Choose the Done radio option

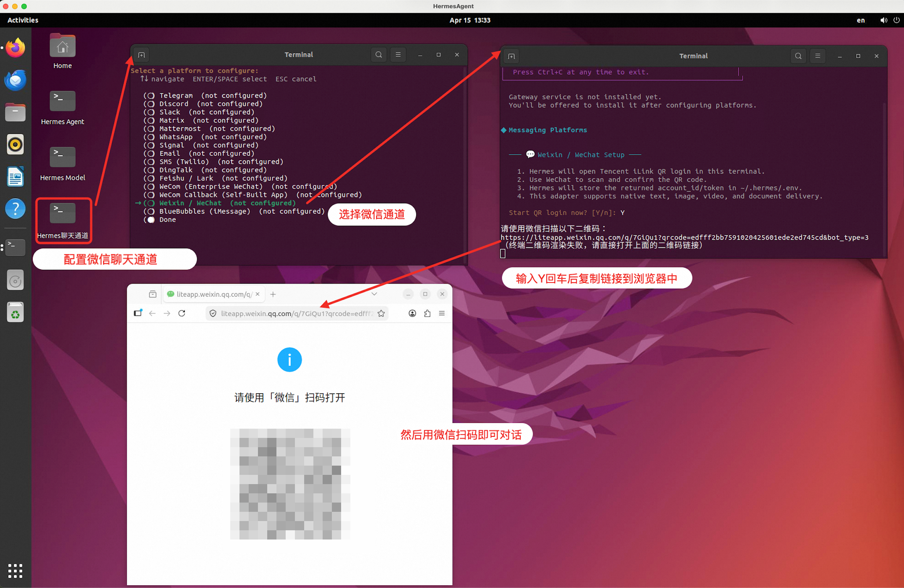pos(151,220)
